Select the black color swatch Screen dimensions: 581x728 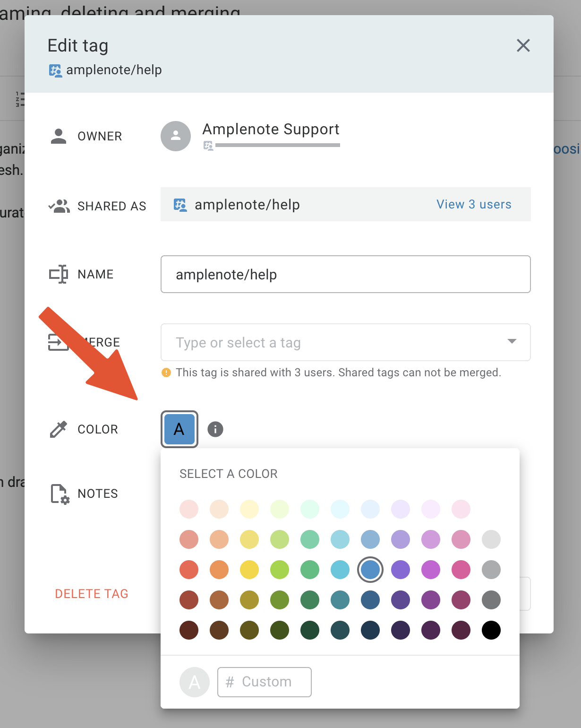click(x=491, y=630)
